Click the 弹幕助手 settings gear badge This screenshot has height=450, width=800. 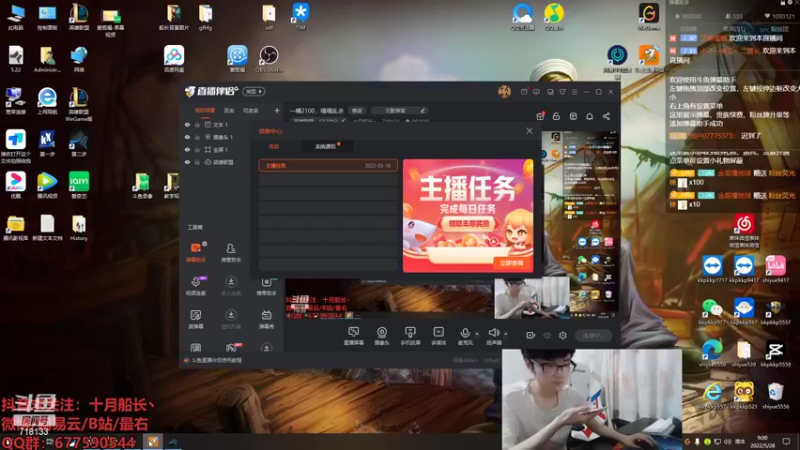[x=205, y=244]
